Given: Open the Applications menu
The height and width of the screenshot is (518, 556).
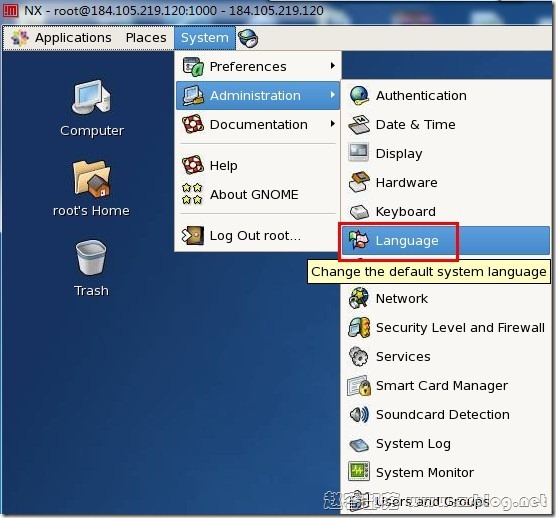Looking at the screenshot, I should 61,38.
